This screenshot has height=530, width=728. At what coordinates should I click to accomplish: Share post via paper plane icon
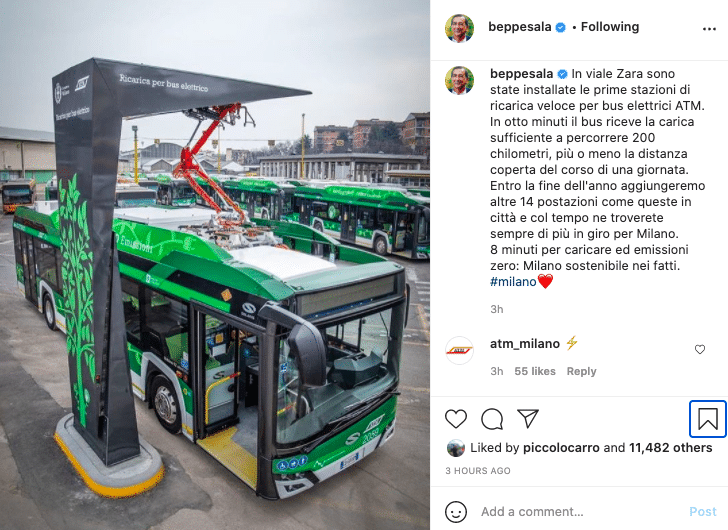click(x=528, y=418)
